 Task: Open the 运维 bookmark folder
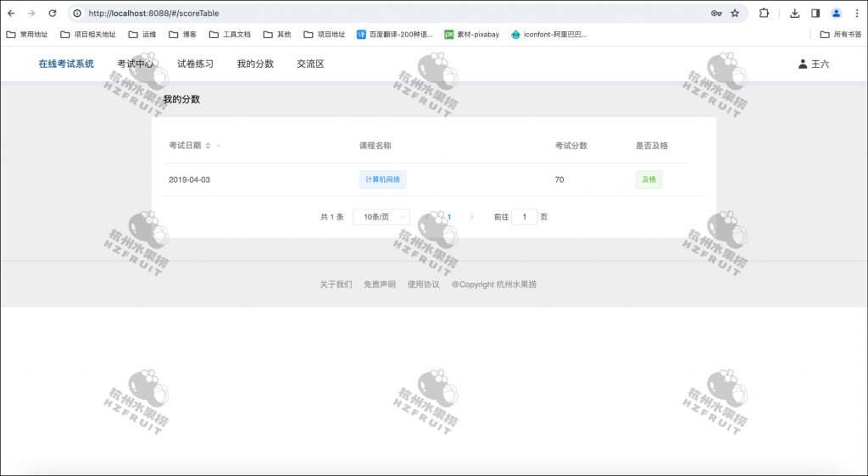pos(142,34)
